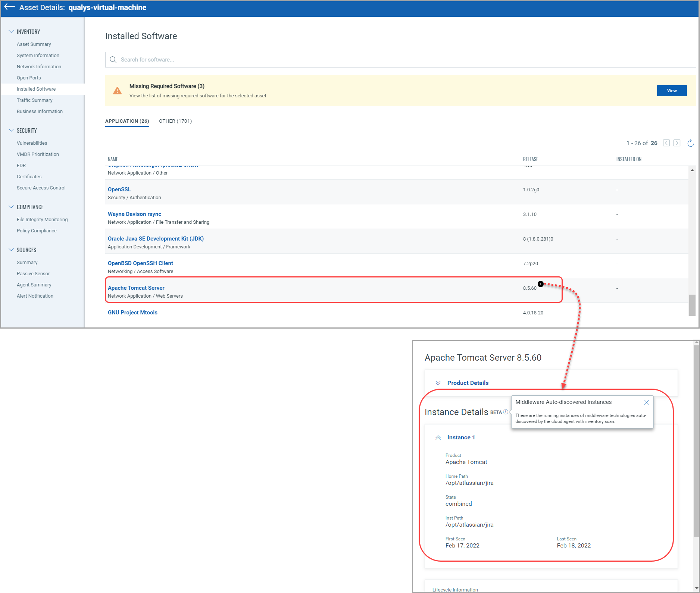The height and width of the screenshot is (593, 700).
Task: Open Alert Notification in sidebar
Action: point(35,296)
